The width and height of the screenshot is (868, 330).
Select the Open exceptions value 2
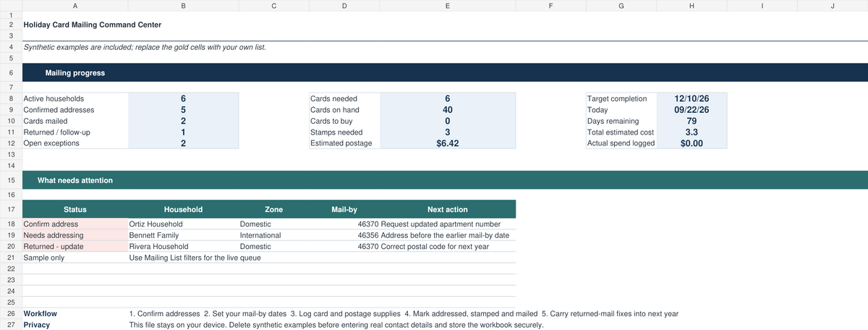pos(183,143)
